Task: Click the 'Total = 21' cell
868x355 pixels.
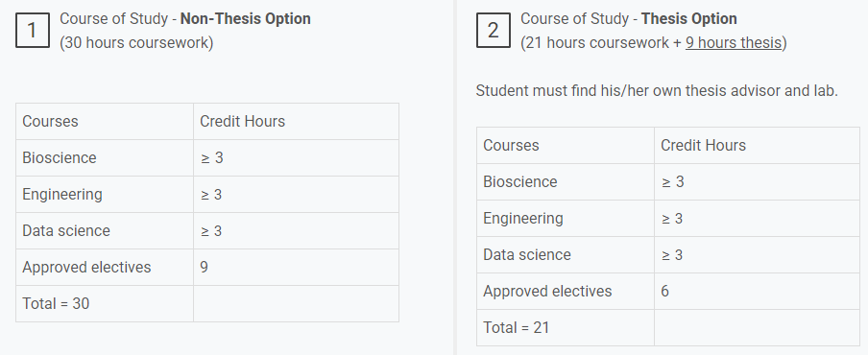Action: point(566,327)
